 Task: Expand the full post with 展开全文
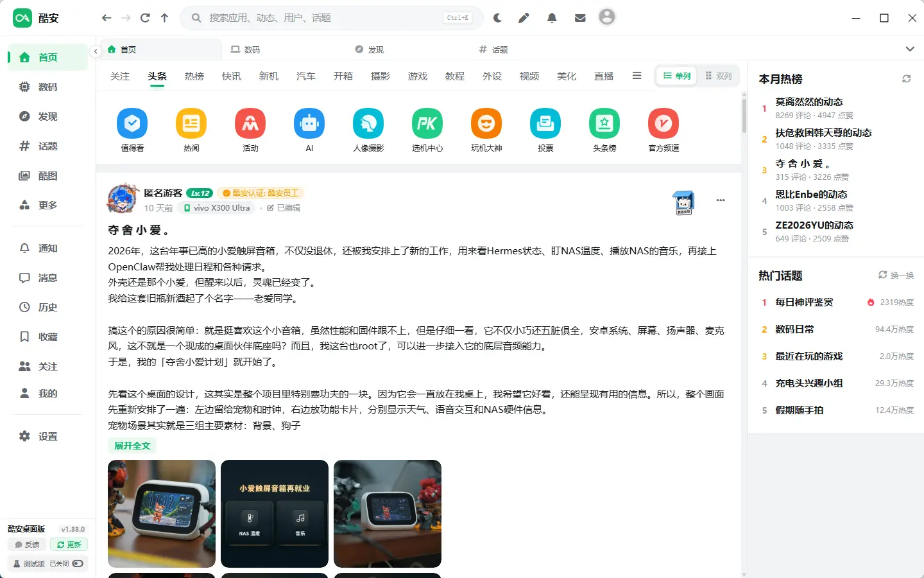pyautogui.click(x=132, y=446)
